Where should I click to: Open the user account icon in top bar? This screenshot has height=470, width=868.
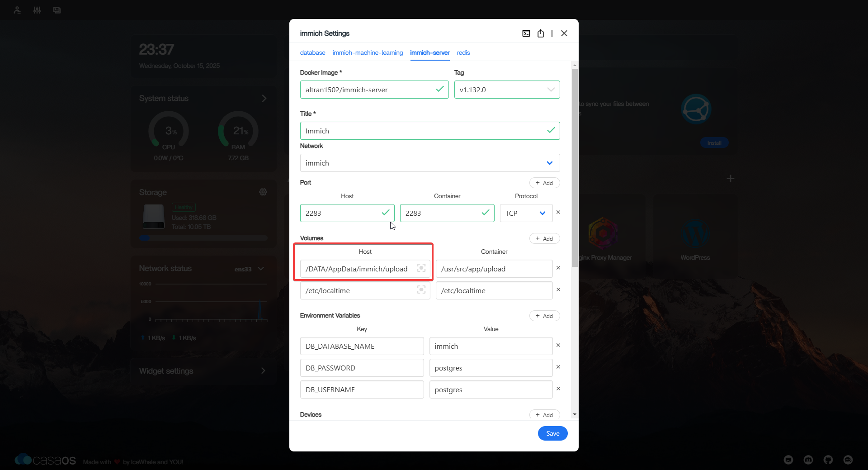17,10
